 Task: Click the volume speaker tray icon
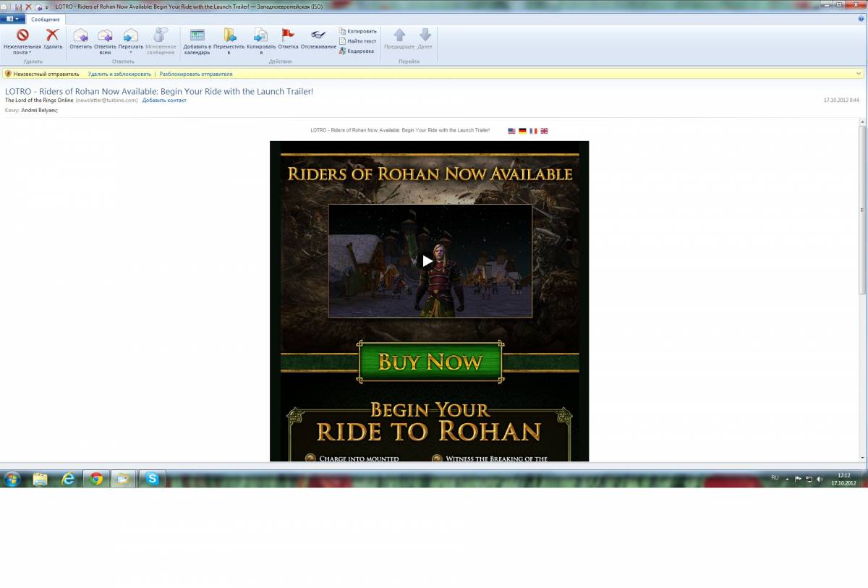click(x=820, y=479)
